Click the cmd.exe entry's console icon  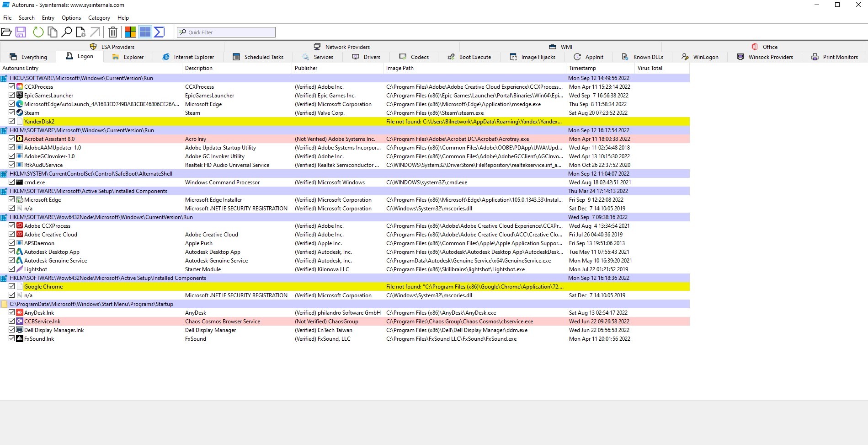(x=20, y=182)
